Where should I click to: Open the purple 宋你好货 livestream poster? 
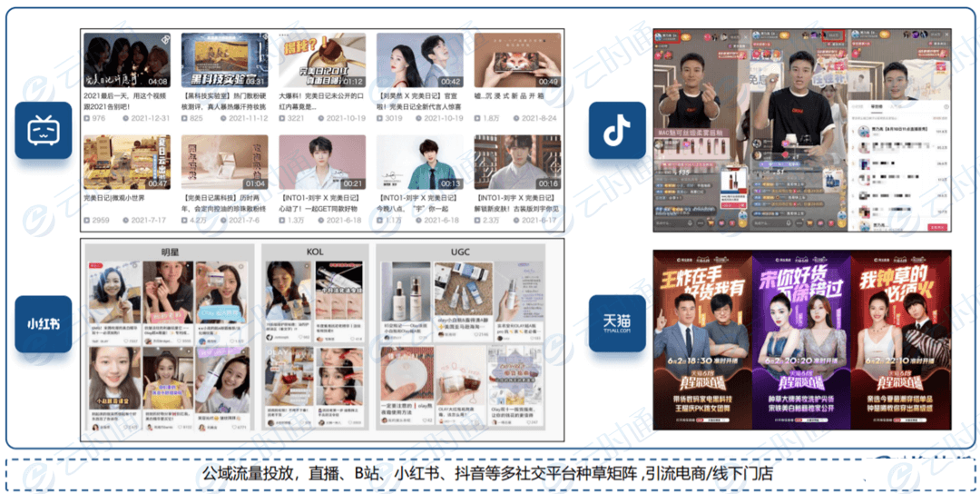point(801,338)
